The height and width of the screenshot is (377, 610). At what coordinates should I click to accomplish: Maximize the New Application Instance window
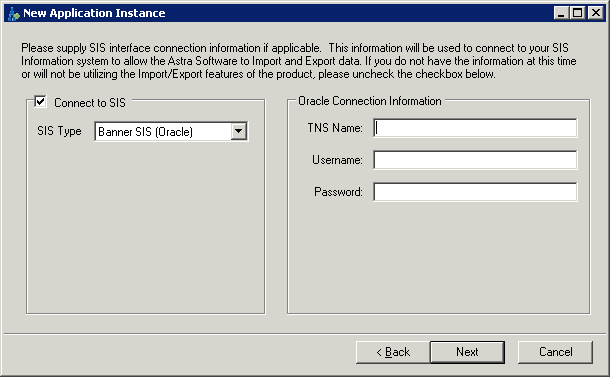[x=578, y=13]
